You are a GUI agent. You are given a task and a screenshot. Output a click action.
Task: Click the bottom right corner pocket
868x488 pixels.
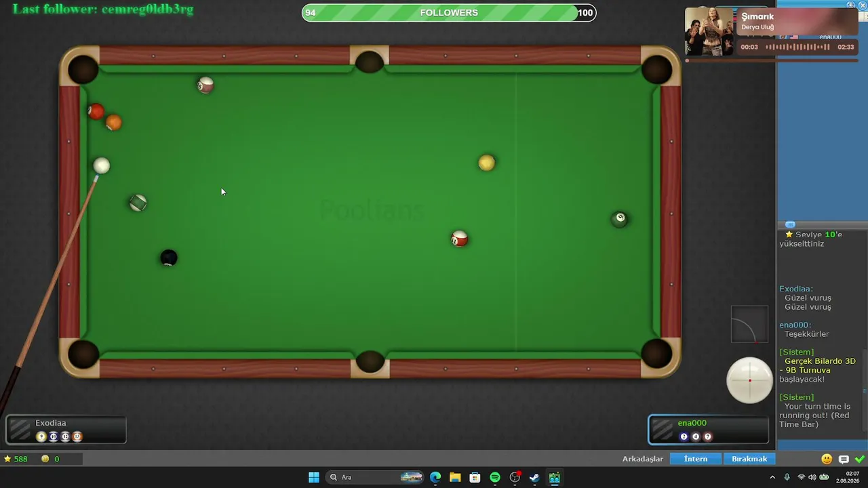pos(656,354)
